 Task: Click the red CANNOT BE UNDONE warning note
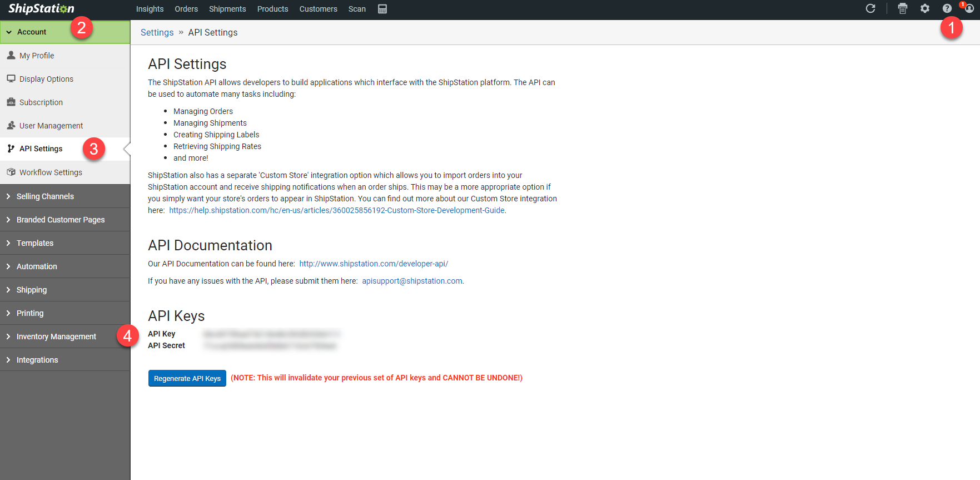tap(376, 378)
